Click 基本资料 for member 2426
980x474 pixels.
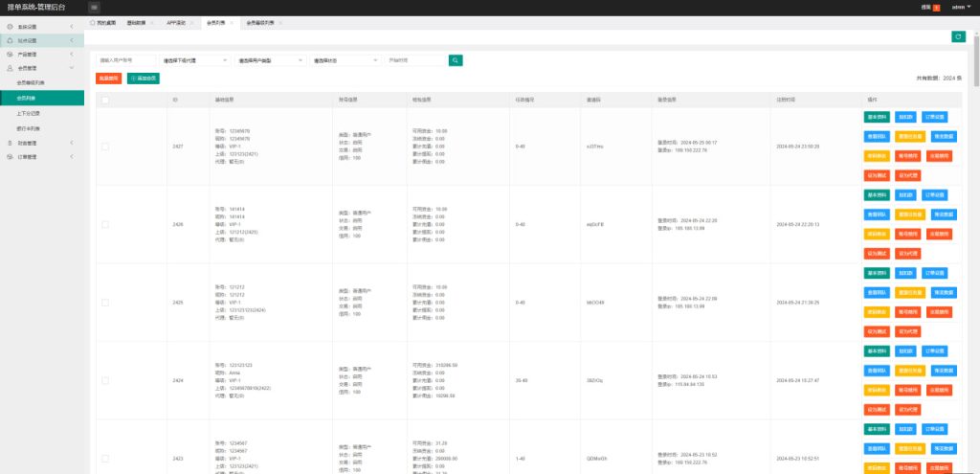click(x=877, y=195)
